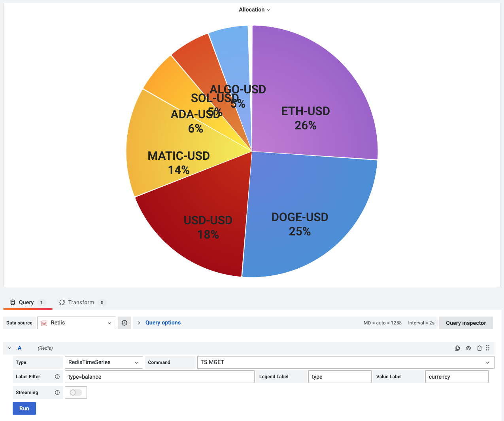
Task: Click the drag handle dots on query A
Action: pyautogui.click(x=488, y=348)
